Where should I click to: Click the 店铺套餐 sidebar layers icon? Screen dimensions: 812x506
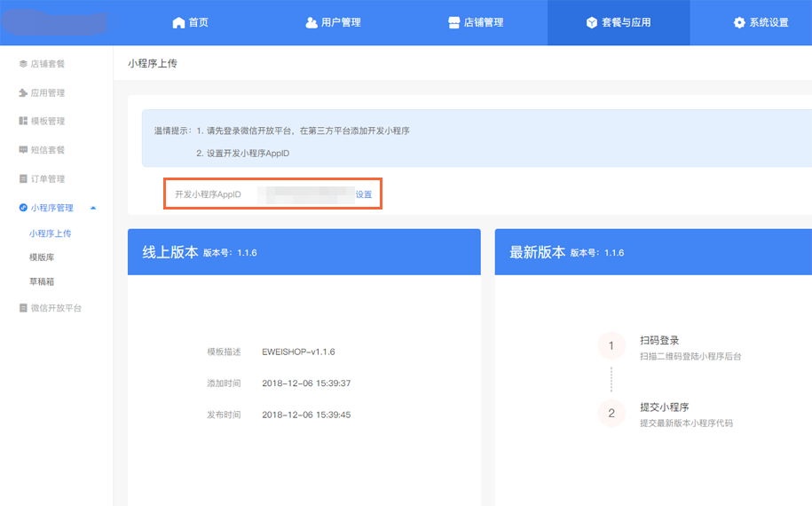(x=23, y=64)
